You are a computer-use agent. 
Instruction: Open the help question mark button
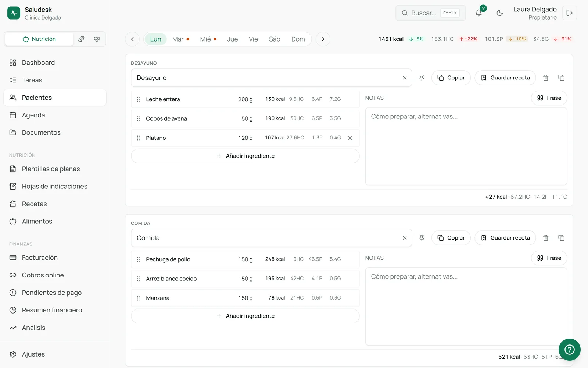point(569,349)
